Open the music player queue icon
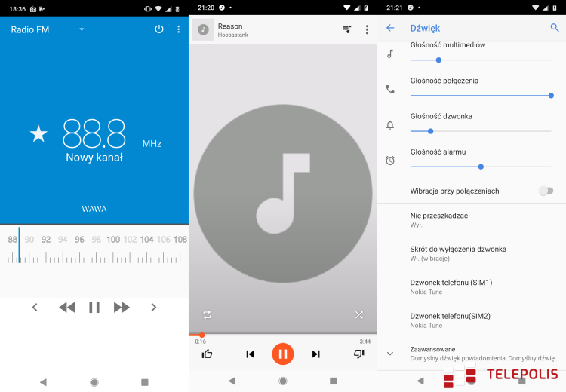Viewport: 566px width, 392px height. tap(347, 29)
